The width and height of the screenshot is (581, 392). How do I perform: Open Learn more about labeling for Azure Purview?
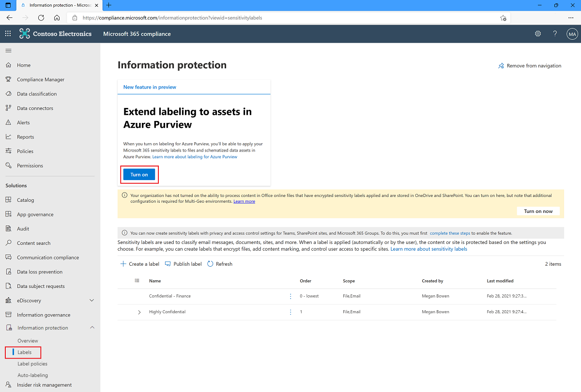[195, 157]
